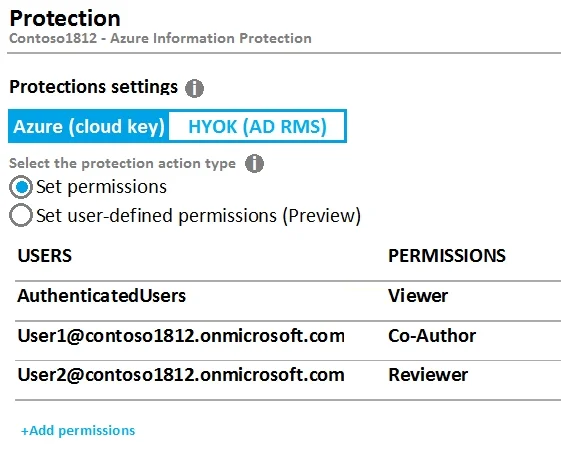Click the Reviewer permission value
This screenshot has height=449, width=561.
pyautogui.click(x=428, y=375)
